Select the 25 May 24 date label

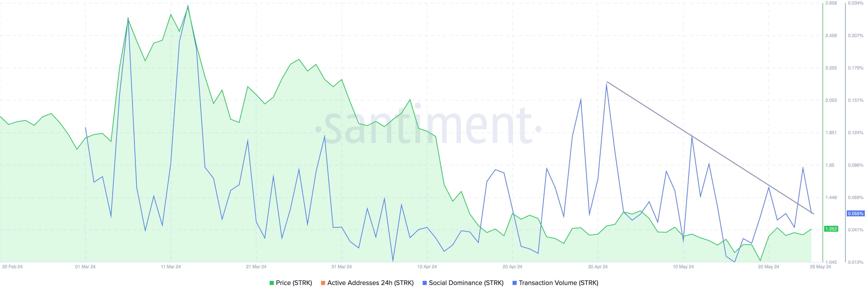click(x=820, y=267)
